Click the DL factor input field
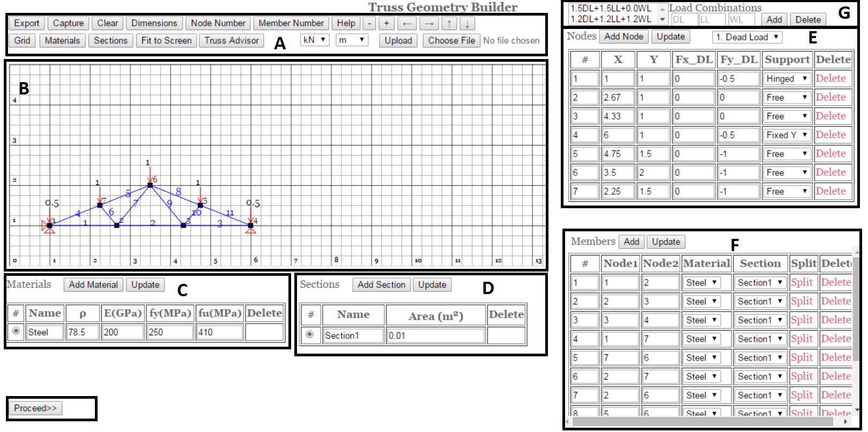The width and height of the screenshot is (868, 432). 684,19
